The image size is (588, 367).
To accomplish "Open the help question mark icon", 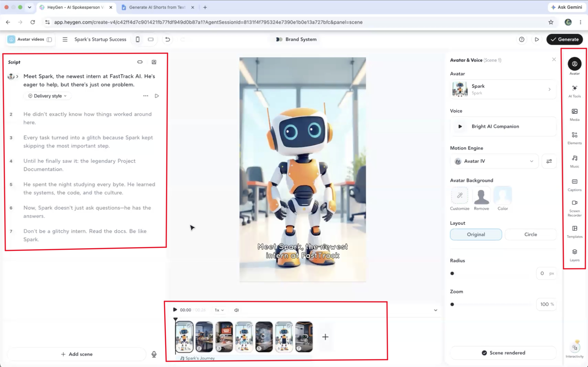I will click(522, 39).
